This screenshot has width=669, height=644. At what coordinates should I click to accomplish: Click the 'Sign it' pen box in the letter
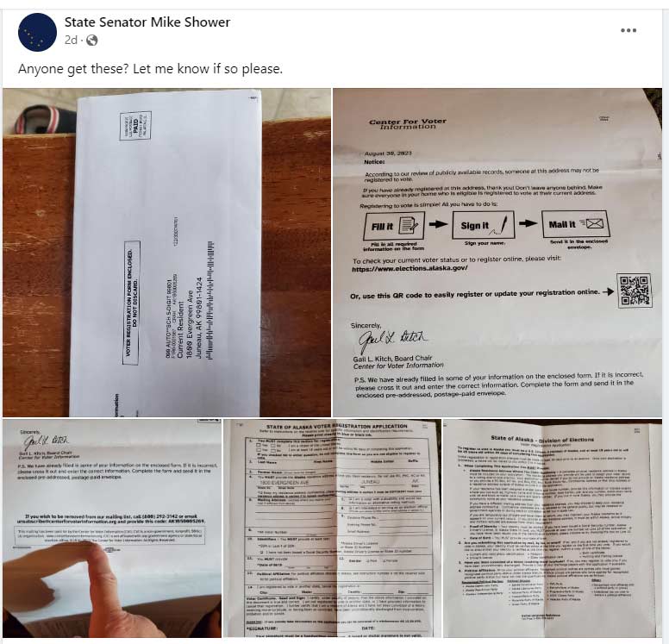pos(483,225)
